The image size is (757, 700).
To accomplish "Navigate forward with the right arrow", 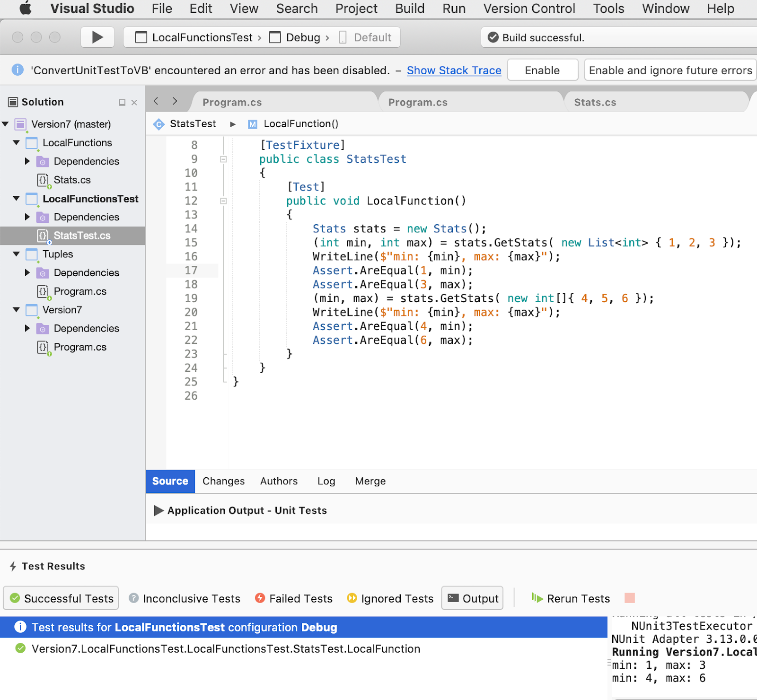I will click(175, 101).
